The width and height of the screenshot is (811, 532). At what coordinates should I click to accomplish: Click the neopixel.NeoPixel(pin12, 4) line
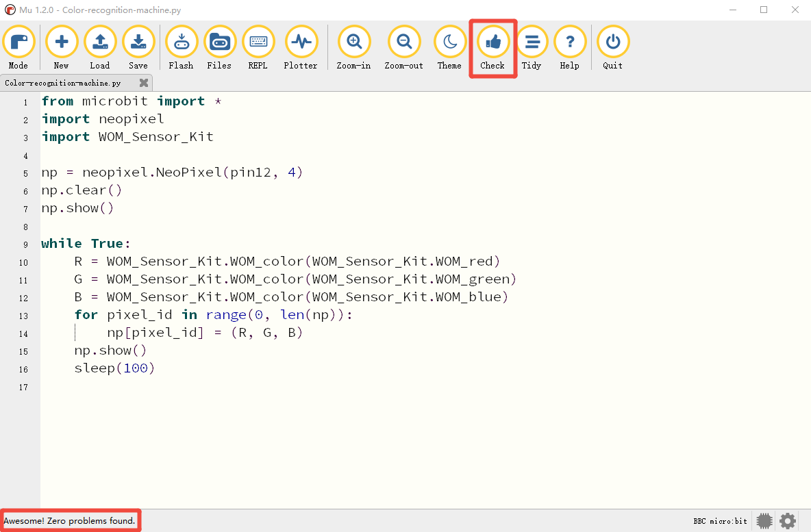pyautogui.click(x=172, y=172)
